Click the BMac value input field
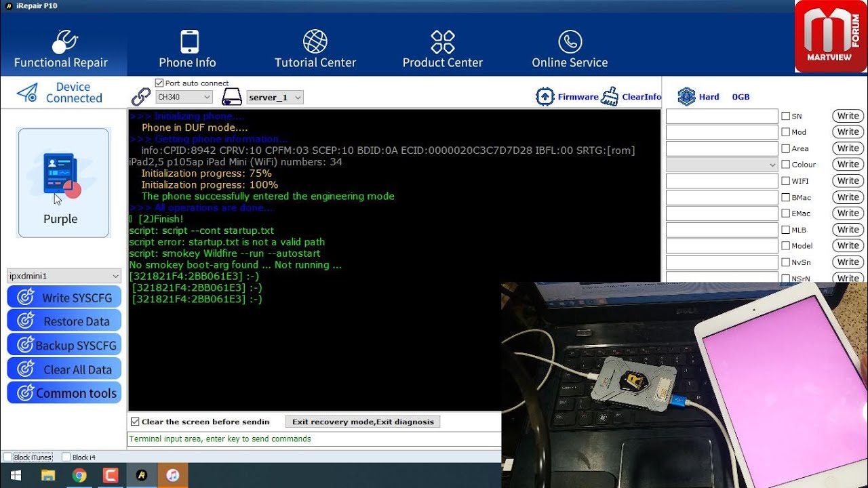Image resolution: width=868 pixels, height=488 pixels. (722, 197)
